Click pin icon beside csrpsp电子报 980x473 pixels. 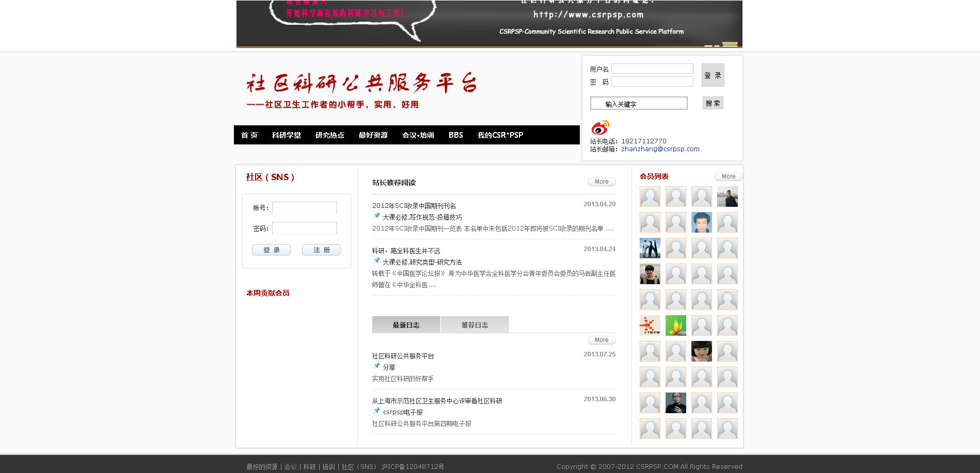coord(377,411)
